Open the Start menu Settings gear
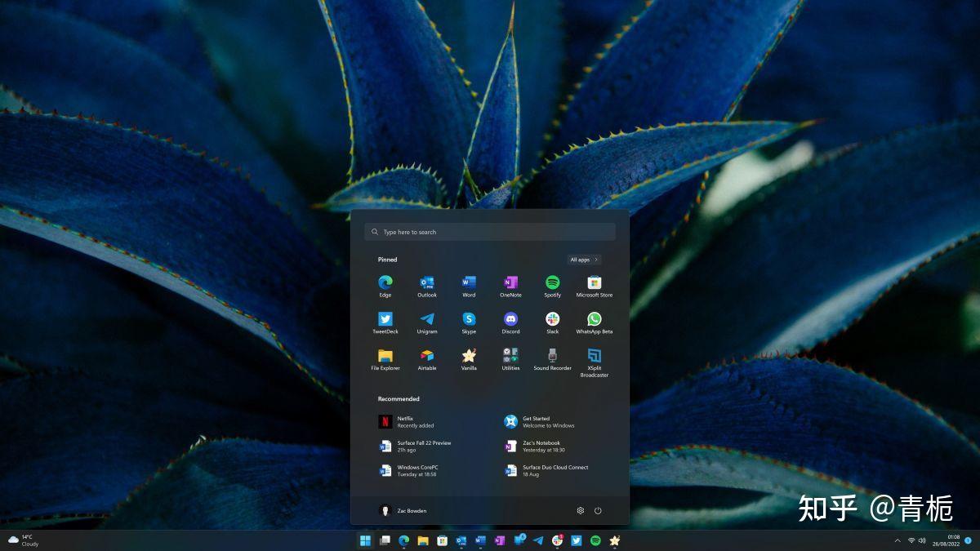The height and width of the screenshot is (551, 980). click(581, 511)
